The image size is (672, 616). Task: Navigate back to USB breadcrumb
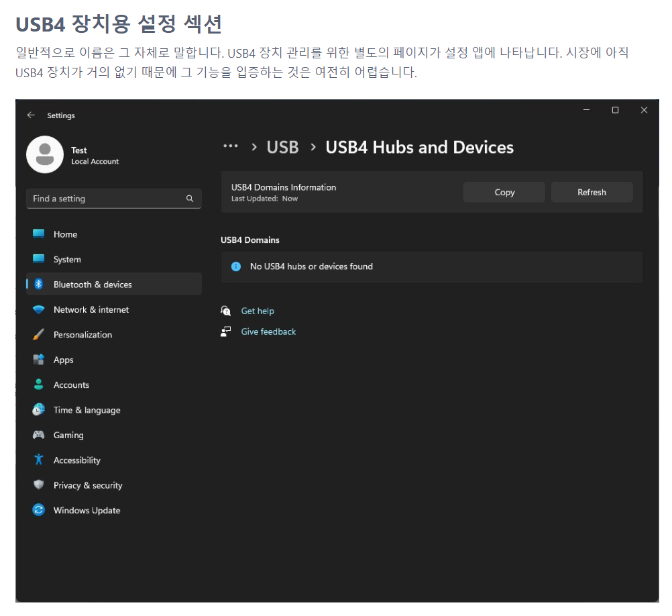[282, 147]
